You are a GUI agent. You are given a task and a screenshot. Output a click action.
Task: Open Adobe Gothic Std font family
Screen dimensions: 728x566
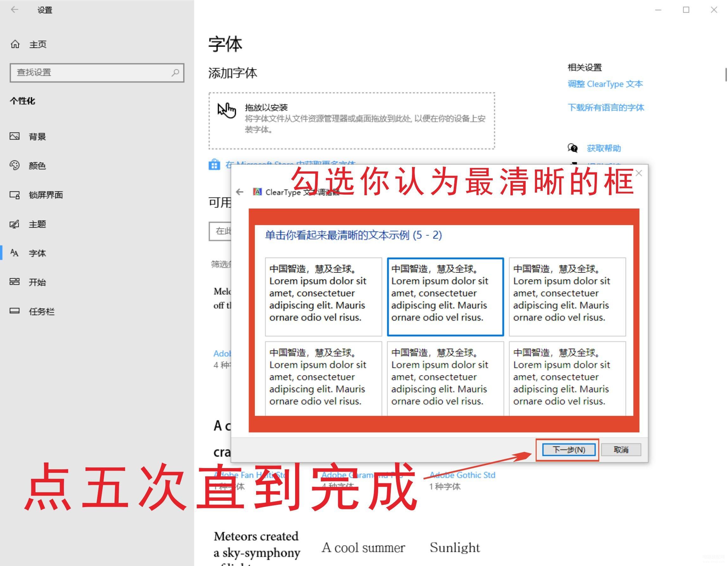click(462, 475)
